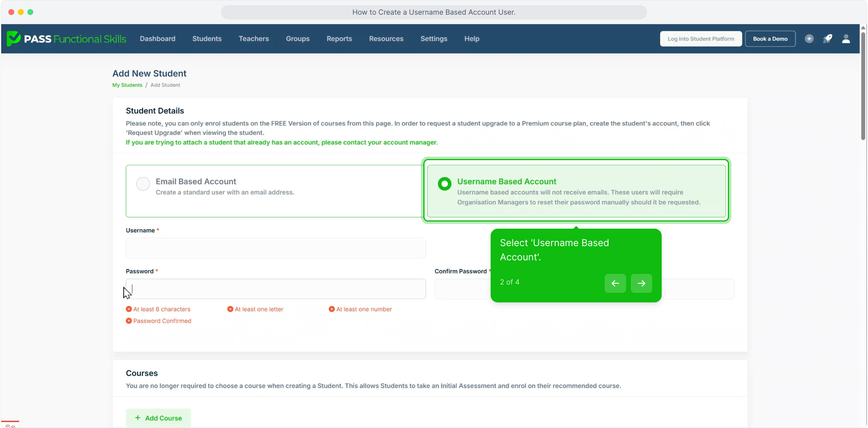
Task: Click Log into Student Platform button
Action: click(700, 39)
